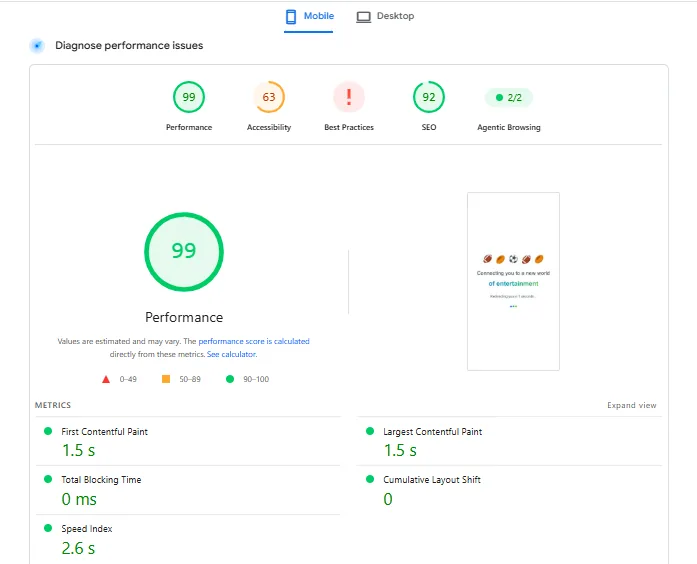Viewport: 697px width, 564px height.
Task: Open Agentic Browsing 2/2 badge
Action: pos(509,97)
